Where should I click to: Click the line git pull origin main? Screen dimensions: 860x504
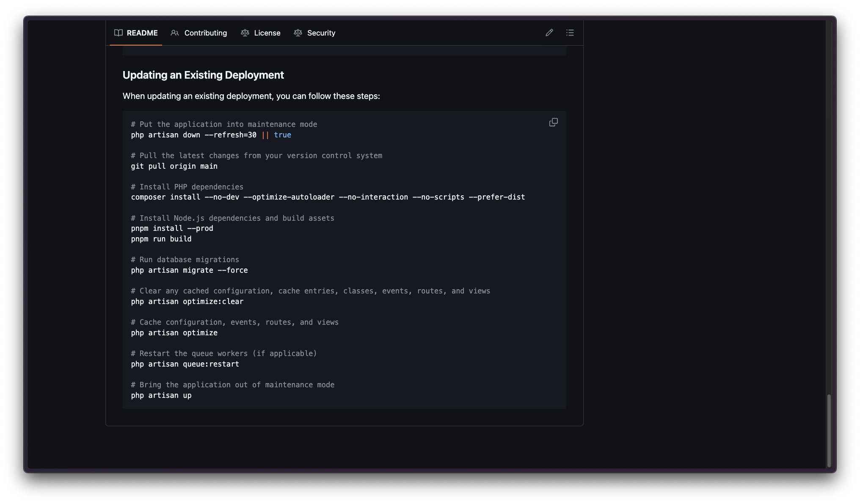coord(174,166)
